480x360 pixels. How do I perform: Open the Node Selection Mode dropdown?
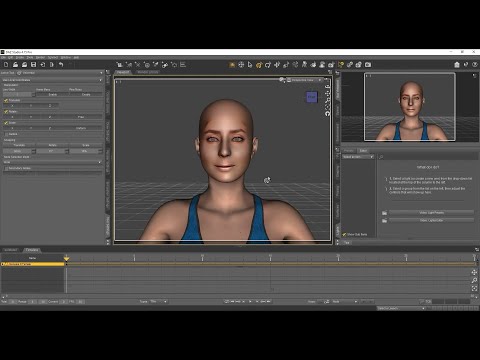tap(52, 162)
